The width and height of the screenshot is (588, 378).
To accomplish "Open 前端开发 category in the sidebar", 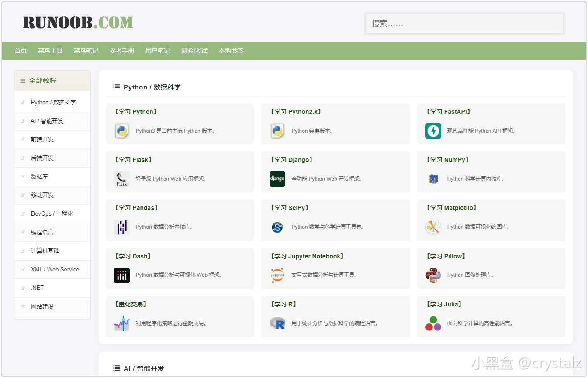I will click(x=42, y=140).
